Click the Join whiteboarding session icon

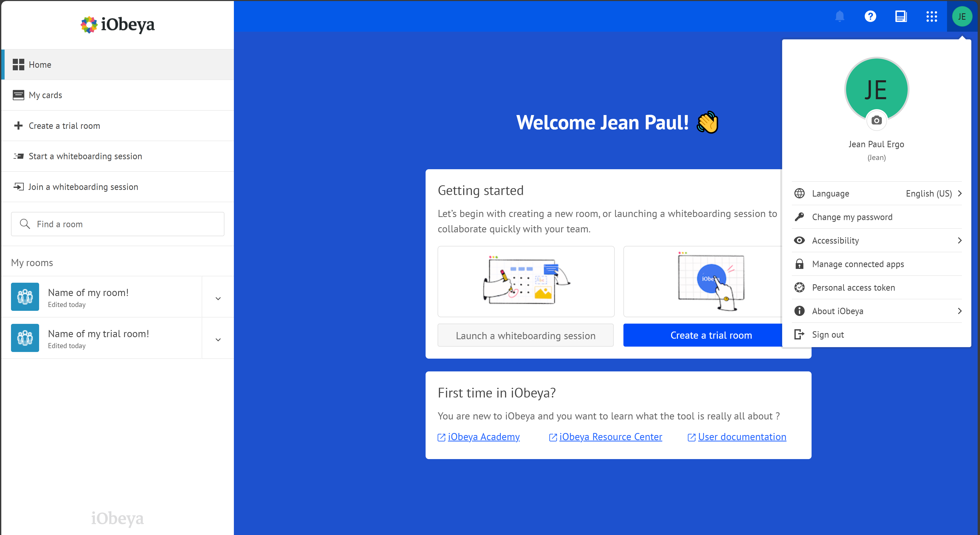[18, 186]
